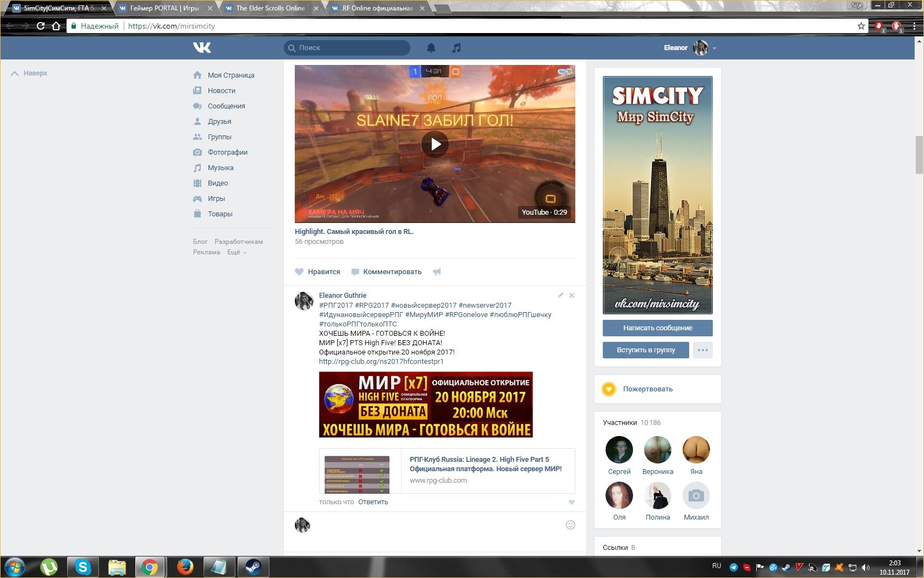Click the VK logo in the header

pyautogui.click(x=202, y=48)
